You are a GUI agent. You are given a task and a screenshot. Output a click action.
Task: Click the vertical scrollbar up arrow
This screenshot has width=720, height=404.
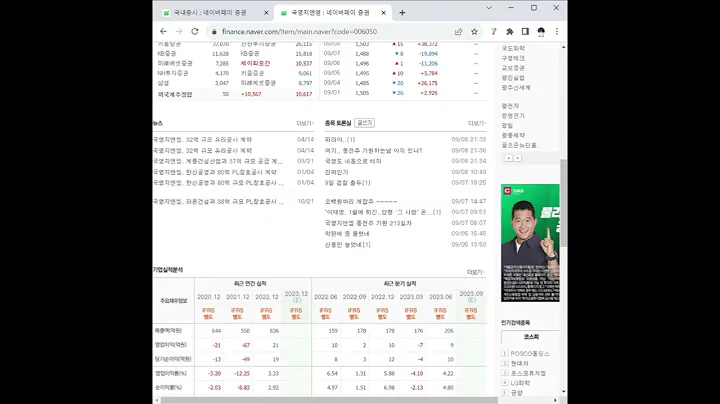point(563,47)
